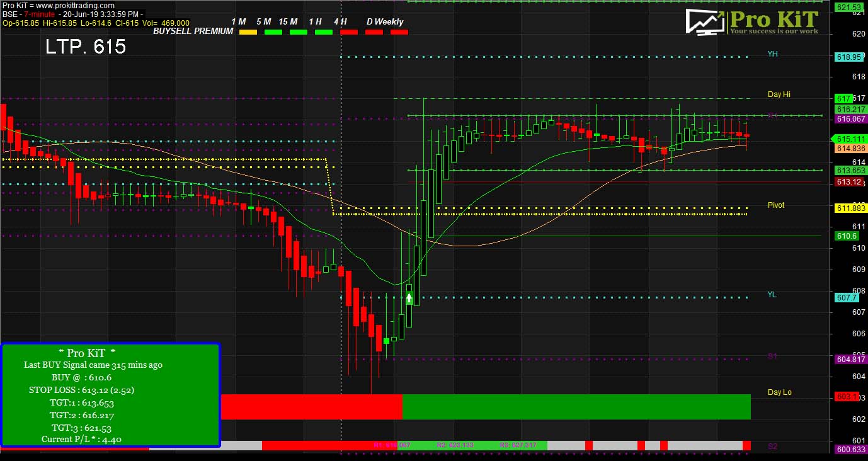Click the Pro KiT signal info panel
The image size is (868, 461).
coord(110,395)
